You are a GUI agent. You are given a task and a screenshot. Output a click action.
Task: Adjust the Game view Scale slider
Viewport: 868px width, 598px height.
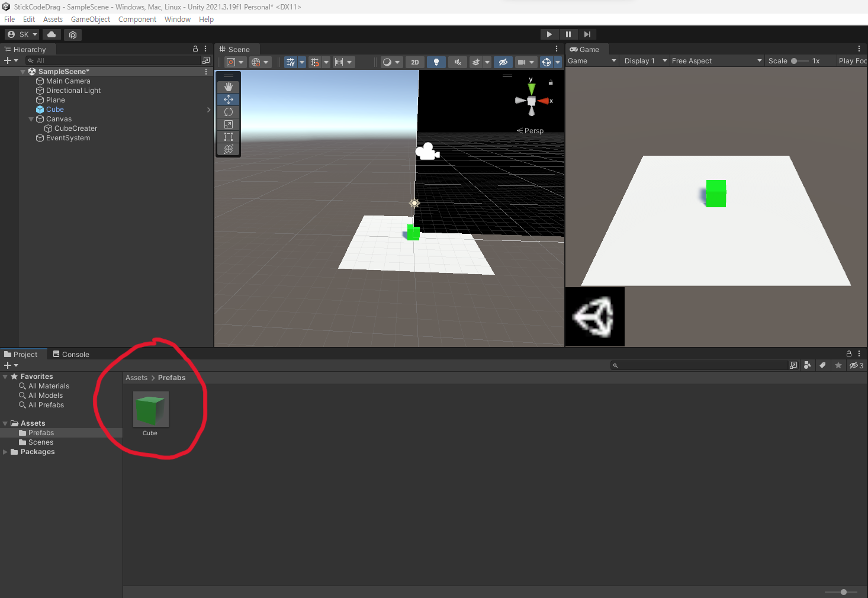(x=800, y=60)
